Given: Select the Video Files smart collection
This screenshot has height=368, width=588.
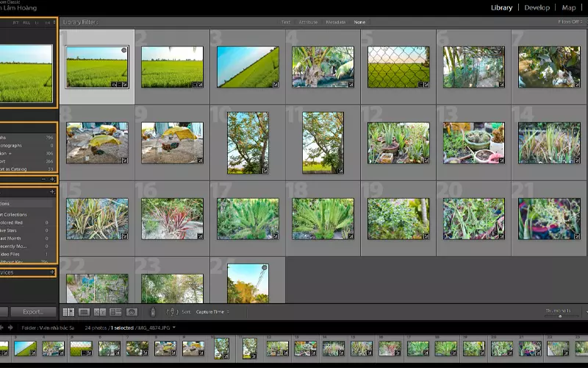Looking at the screenshot, I should [28, 254].
